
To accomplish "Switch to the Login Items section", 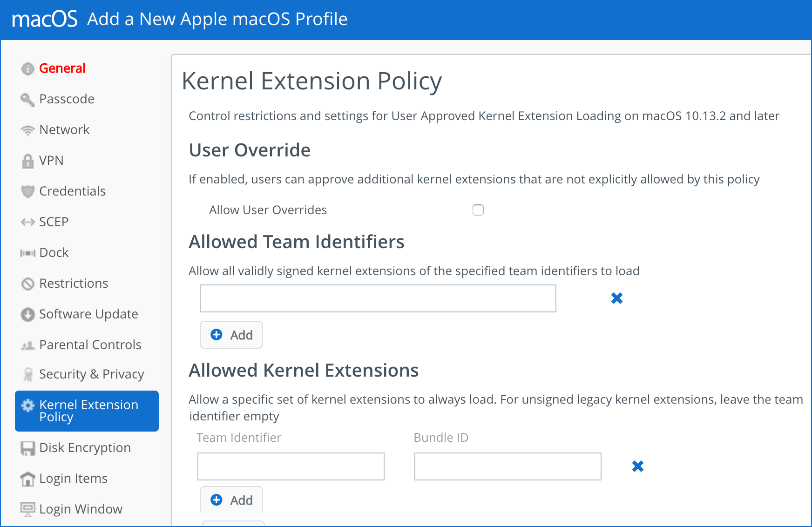I will [73, 478].
